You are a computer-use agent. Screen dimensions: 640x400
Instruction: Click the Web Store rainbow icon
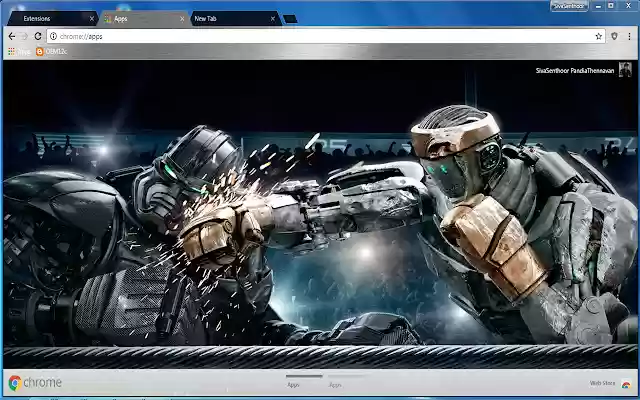pos(626,384)
